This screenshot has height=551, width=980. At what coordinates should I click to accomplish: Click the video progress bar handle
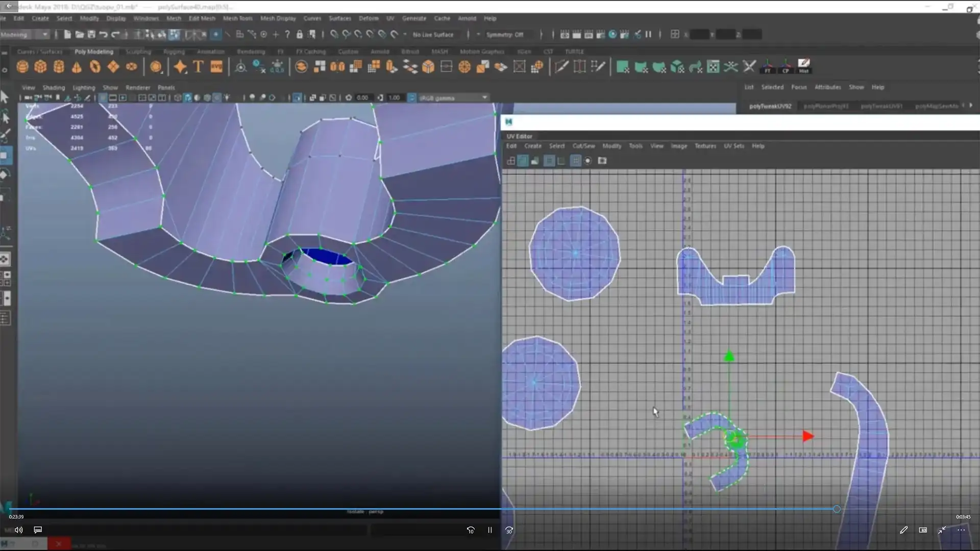(837, 509)
